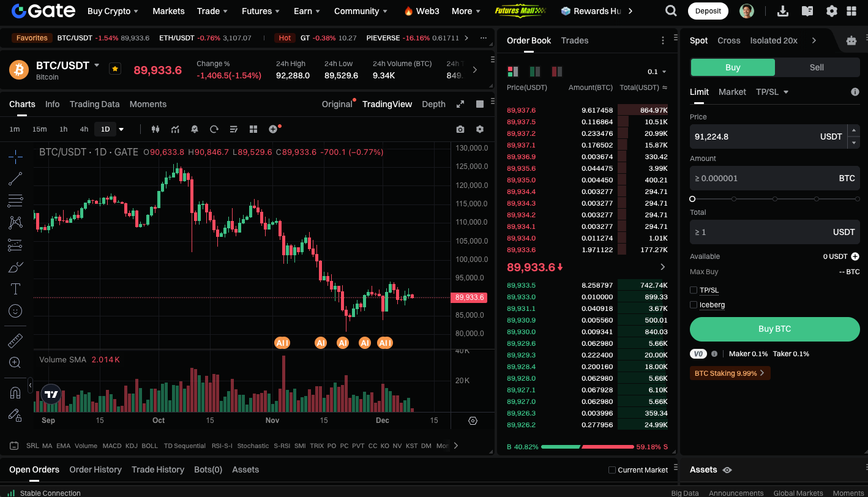Switch to the Trades tab
This screenshot has height=497, width=868.
tap(575, 40)
